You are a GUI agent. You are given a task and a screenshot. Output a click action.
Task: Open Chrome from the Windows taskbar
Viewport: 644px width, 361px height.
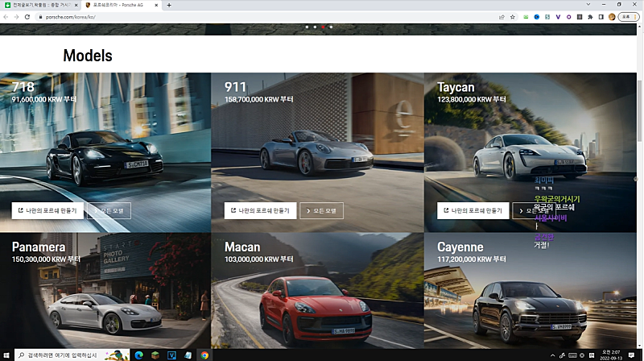point(204,355)
